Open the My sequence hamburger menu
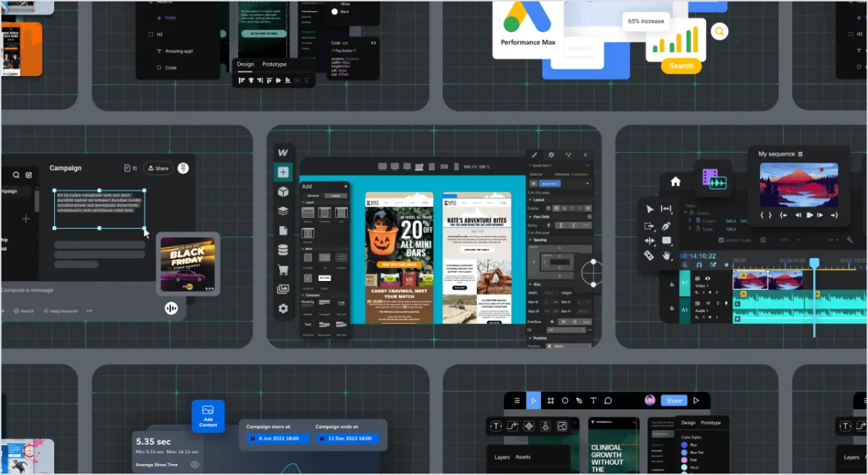This screenshot has height=475, width=868. [x=801, y=154]
